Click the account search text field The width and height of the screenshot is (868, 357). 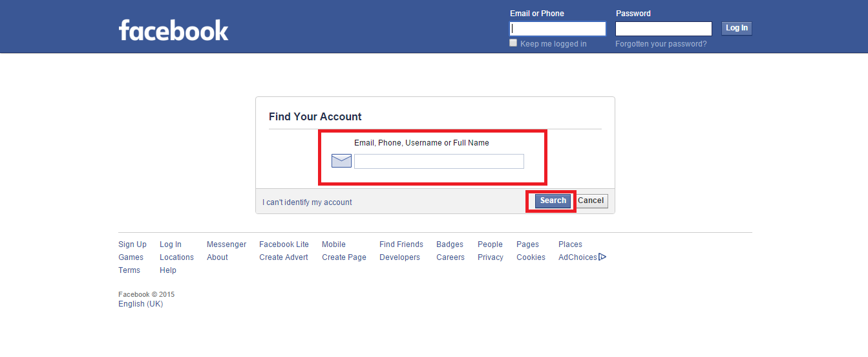pos(439,161)
